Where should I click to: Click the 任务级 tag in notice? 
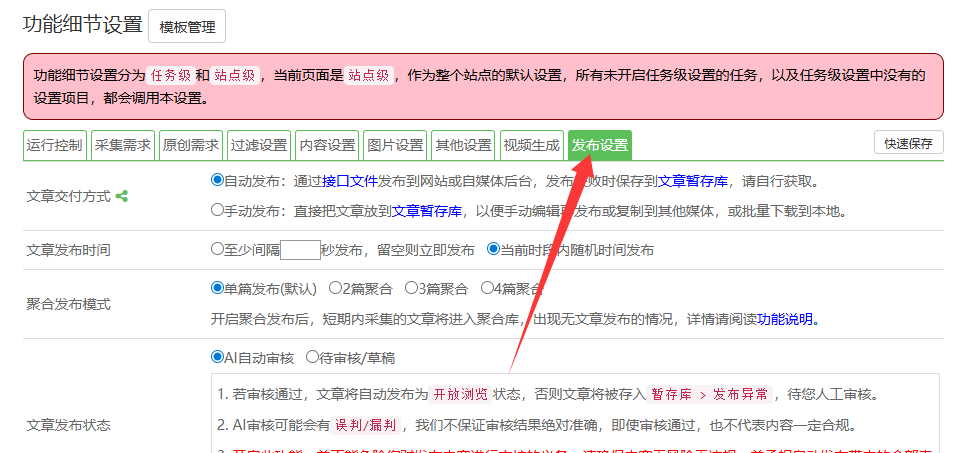coord(171,76)
